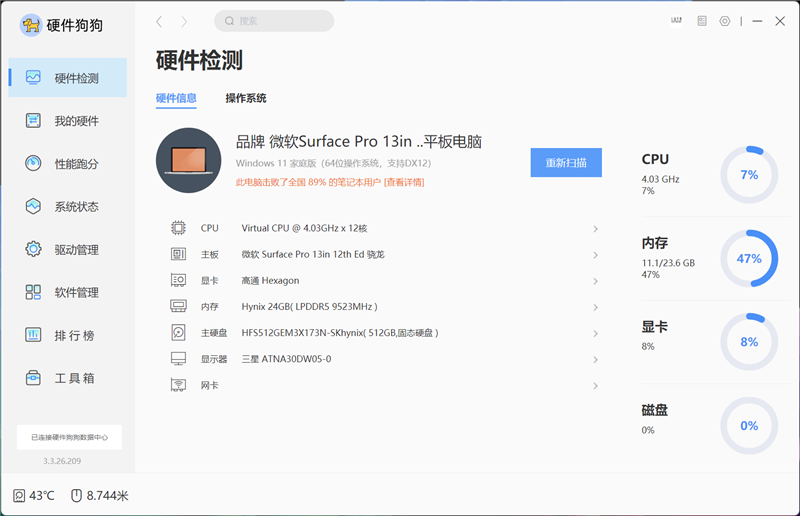Screen dimensions: 800x516
Task: Open 我的硬件 sidebar icon
Action: (x=33, y=120)
